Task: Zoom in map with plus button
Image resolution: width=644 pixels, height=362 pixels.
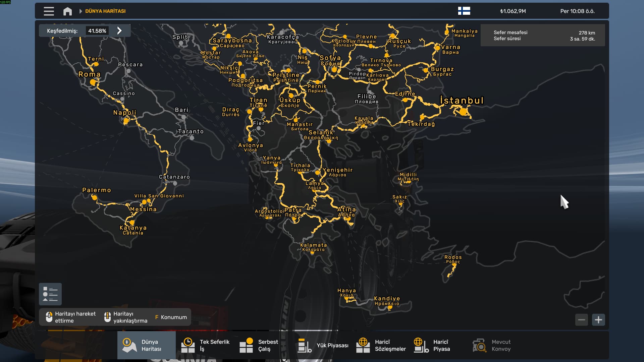Action: click(x=598, y=320)
